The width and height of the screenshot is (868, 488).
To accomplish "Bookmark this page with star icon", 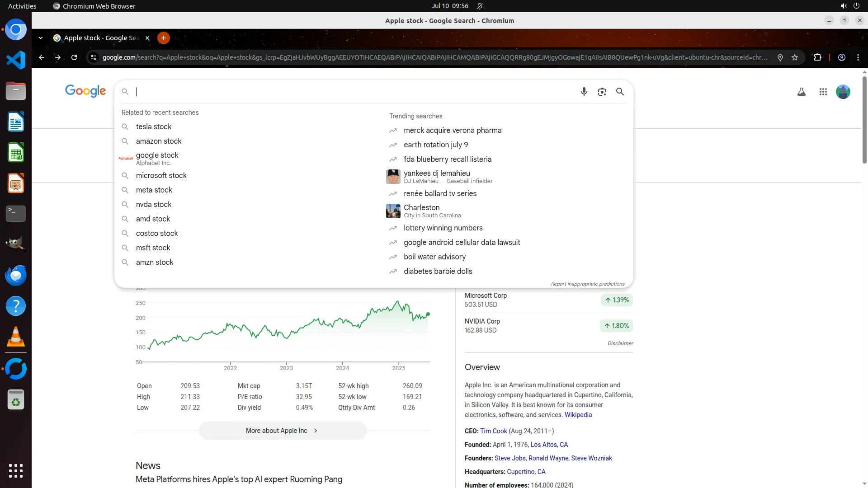I will pos(795,57).
